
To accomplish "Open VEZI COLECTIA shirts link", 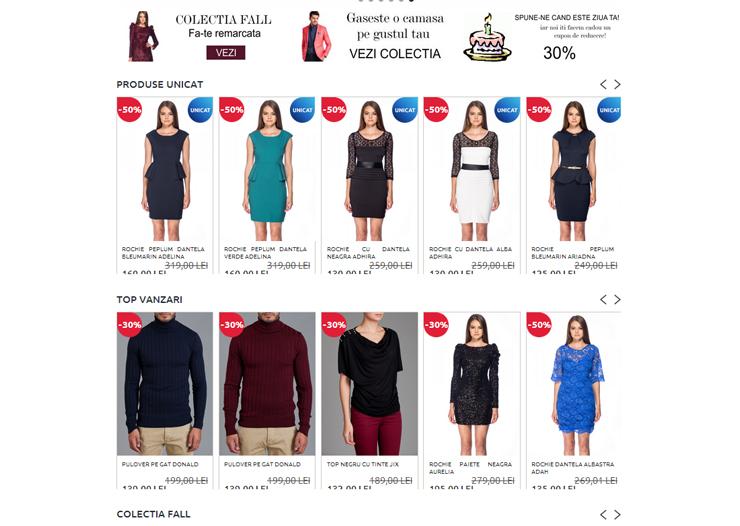I will tap(395, 54).
